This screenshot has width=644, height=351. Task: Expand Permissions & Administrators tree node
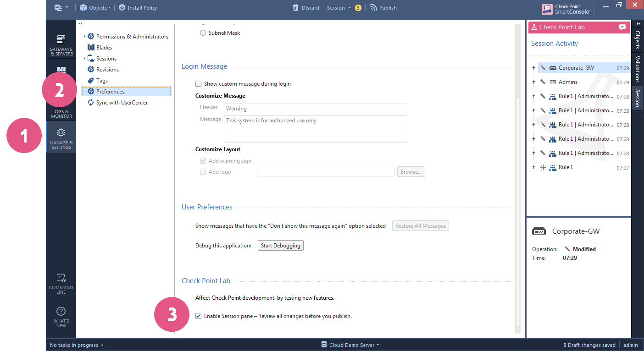[x=84, y=37]
